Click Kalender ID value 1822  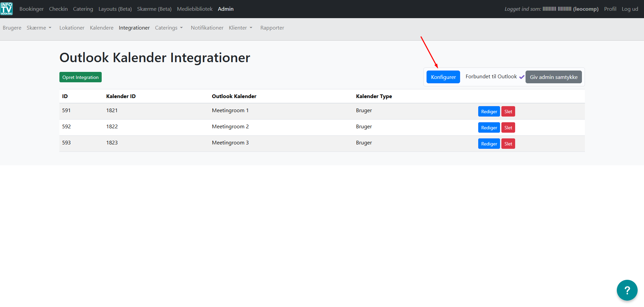pyautogui.click(x=112, y=127)
